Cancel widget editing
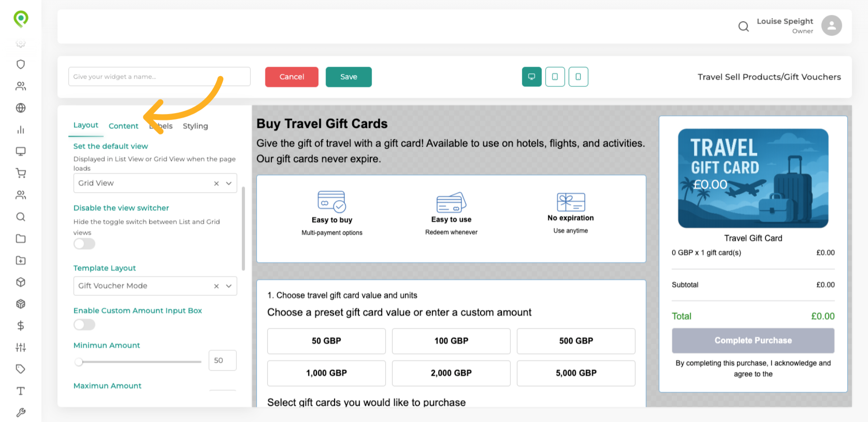868x422 pixels. pyautogui.click(x=292, y=77)
